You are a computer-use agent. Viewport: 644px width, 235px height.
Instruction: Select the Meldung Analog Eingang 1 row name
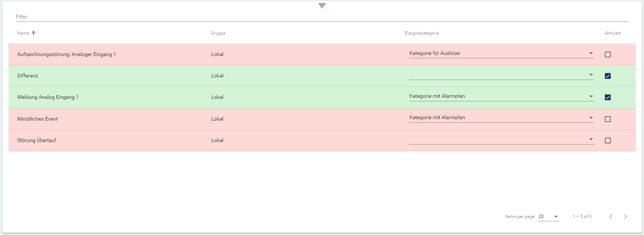(x=48, y=97)
